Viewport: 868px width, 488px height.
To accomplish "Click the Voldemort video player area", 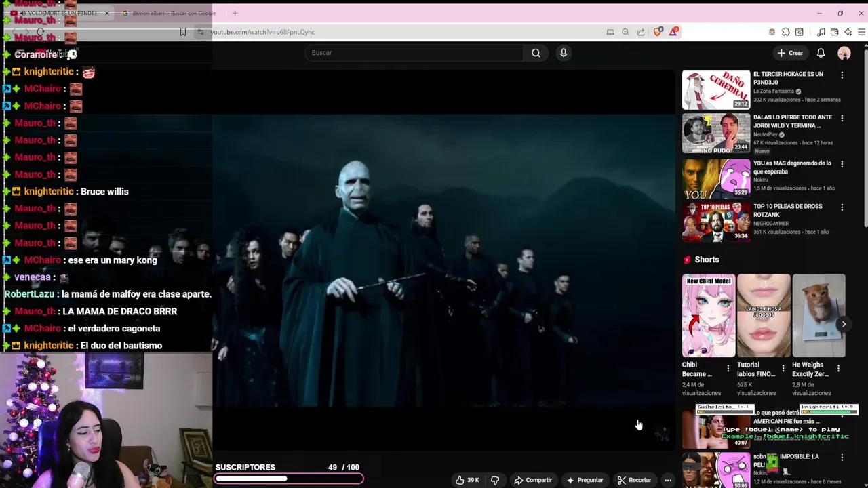I will [444, 261].
